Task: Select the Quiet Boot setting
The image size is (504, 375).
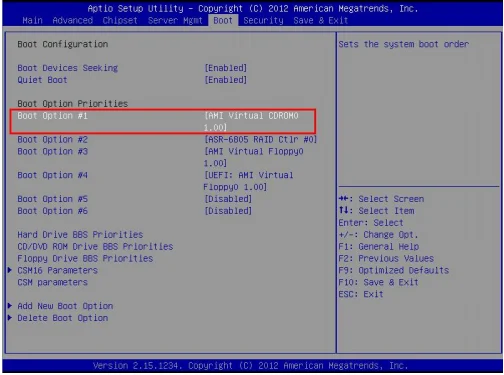Action: 42,80
